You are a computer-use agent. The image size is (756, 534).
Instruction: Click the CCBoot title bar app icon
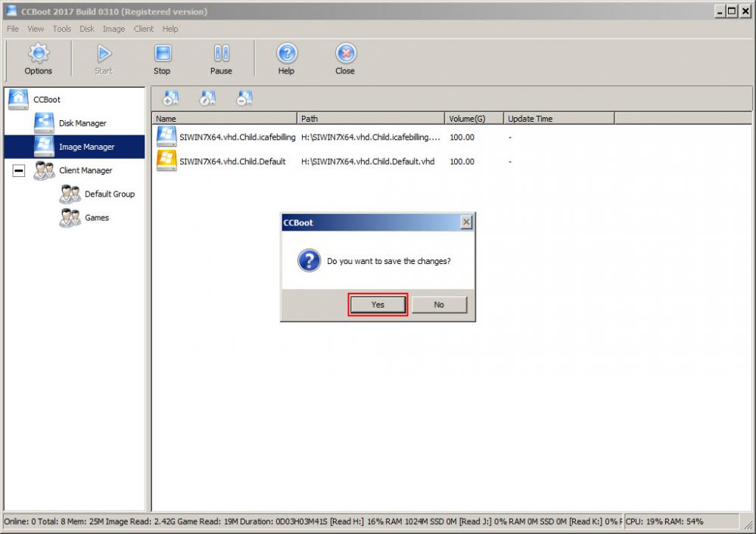11,11
